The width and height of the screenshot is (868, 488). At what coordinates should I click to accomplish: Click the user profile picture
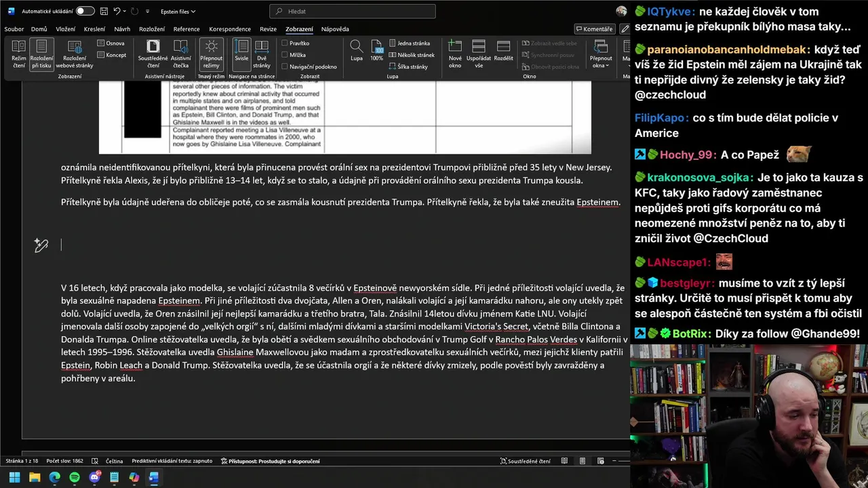[x=621, y=12]
